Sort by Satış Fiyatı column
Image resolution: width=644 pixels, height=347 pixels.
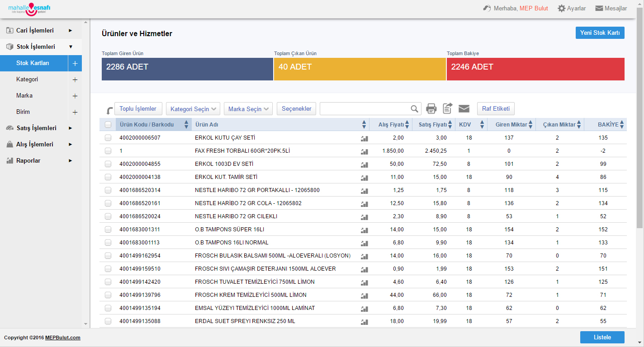click(433, 125)
